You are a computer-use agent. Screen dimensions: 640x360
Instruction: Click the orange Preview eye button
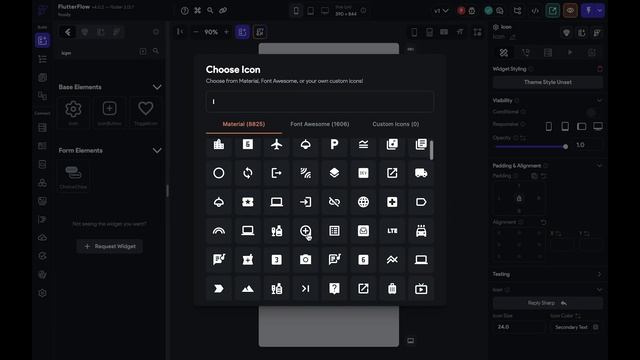tap(570, 11)
